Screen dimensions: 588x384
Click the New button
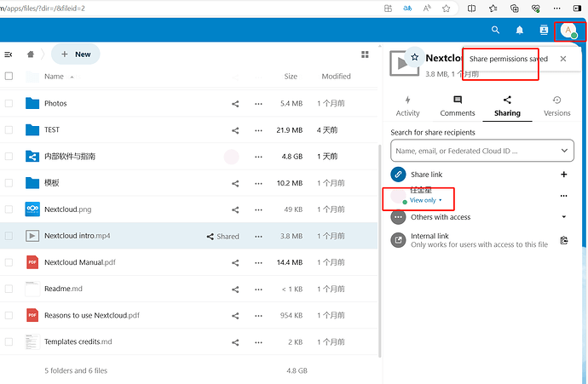click(x=75, y=54)
